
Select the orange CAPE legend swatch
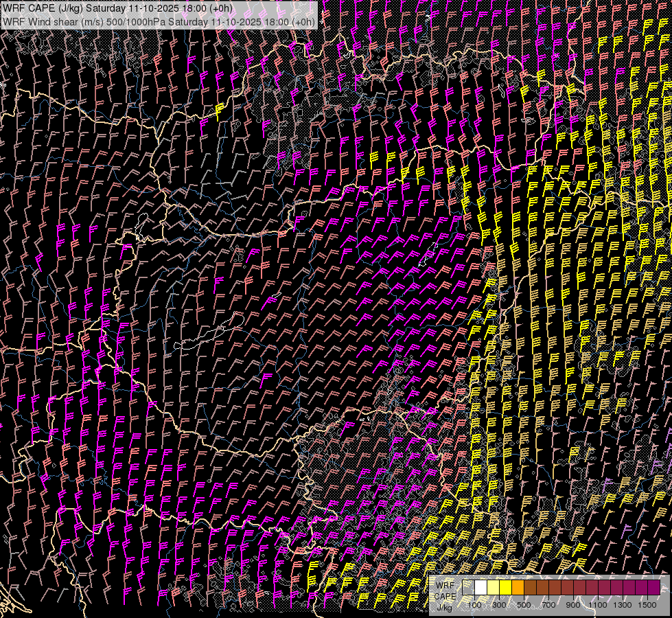pyautogui.click(x=518, y=588)
